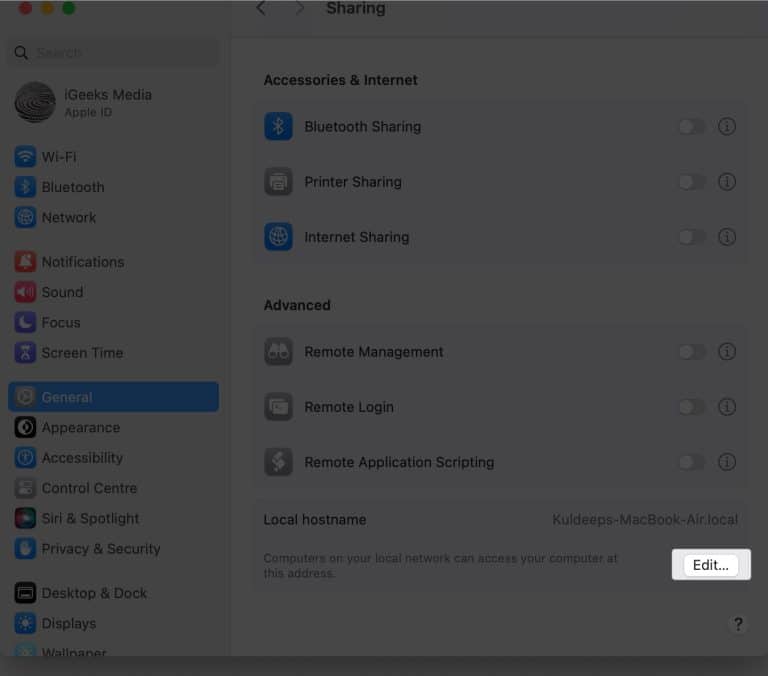Select Privacy & Security in sidebar
Screen dimensions: 768x676
100,549
